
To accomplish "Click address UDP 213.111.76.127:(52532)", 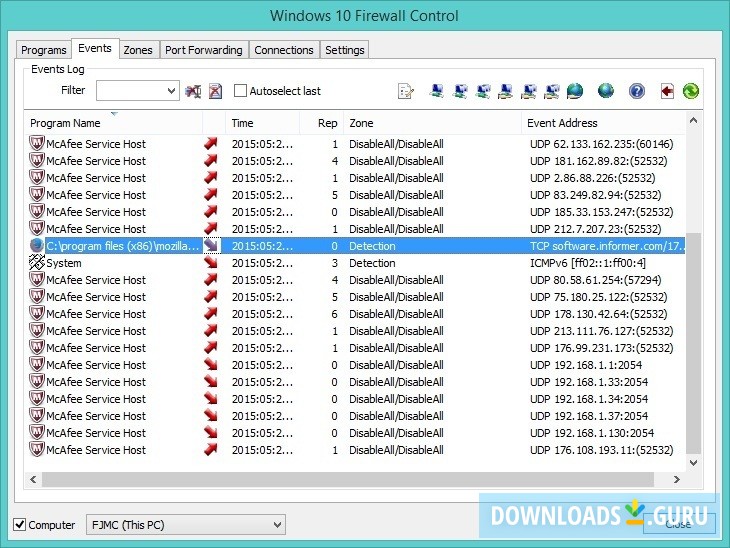I will pyautogui.click(x=602, y=331).
